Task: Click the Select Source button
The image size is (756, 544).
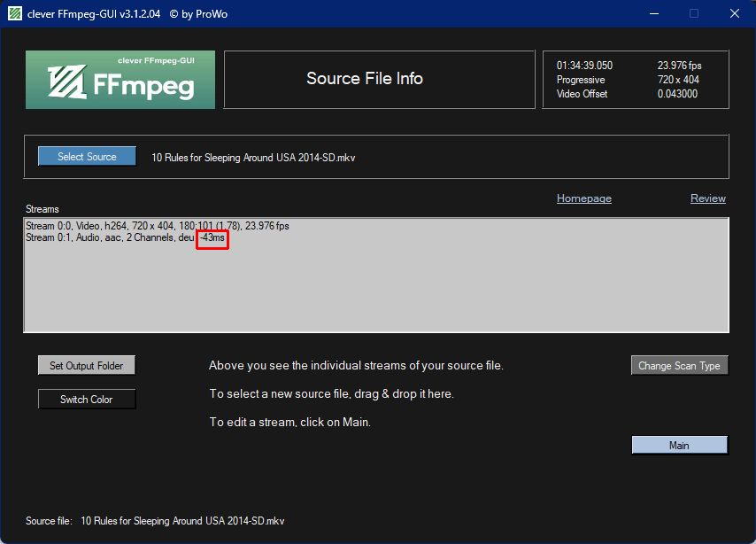Action: click(87, 157)
